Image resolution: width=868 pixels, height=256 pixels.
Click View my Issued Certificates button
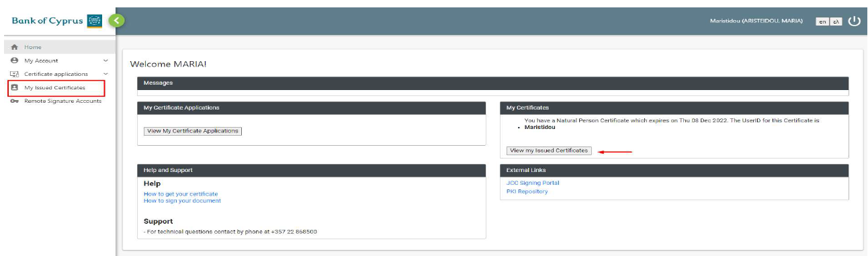pyautogui.click(x=549, y=151)
